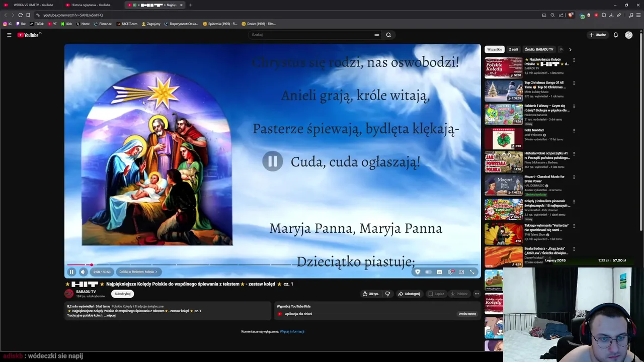Image resolution: width=644 pixels, height=362 pixels.
Task: Open the notifications bell
Action: coord(615,35)
